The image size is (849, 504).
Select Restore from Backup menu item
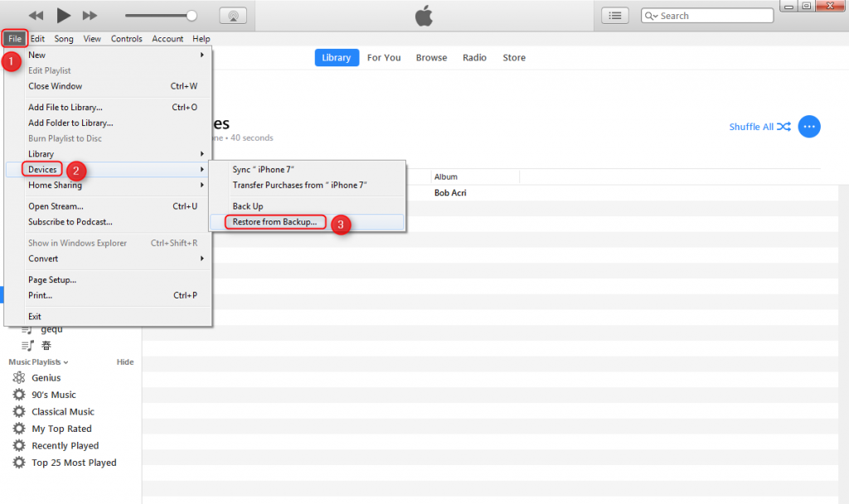click(x=274, y=222)
